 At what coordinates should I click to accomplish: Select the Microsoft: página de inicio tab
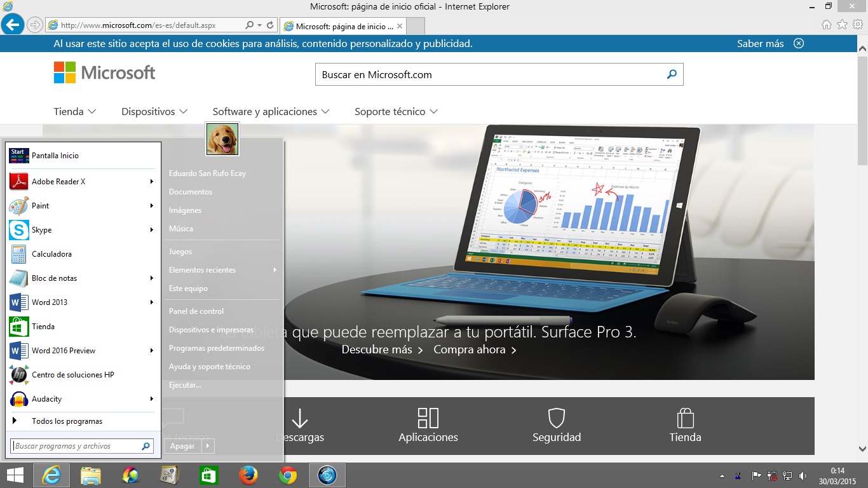tap(342, 26)
